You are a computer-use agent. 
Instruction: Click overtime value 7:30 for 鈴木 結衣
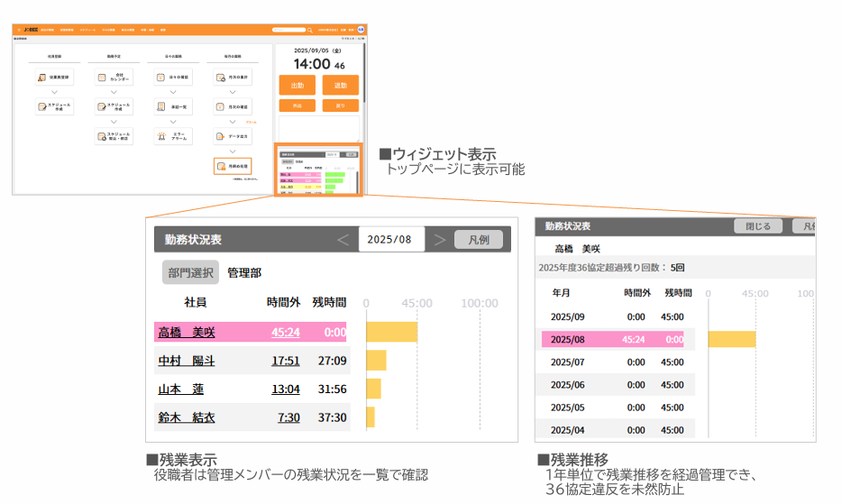pos(288,417)
